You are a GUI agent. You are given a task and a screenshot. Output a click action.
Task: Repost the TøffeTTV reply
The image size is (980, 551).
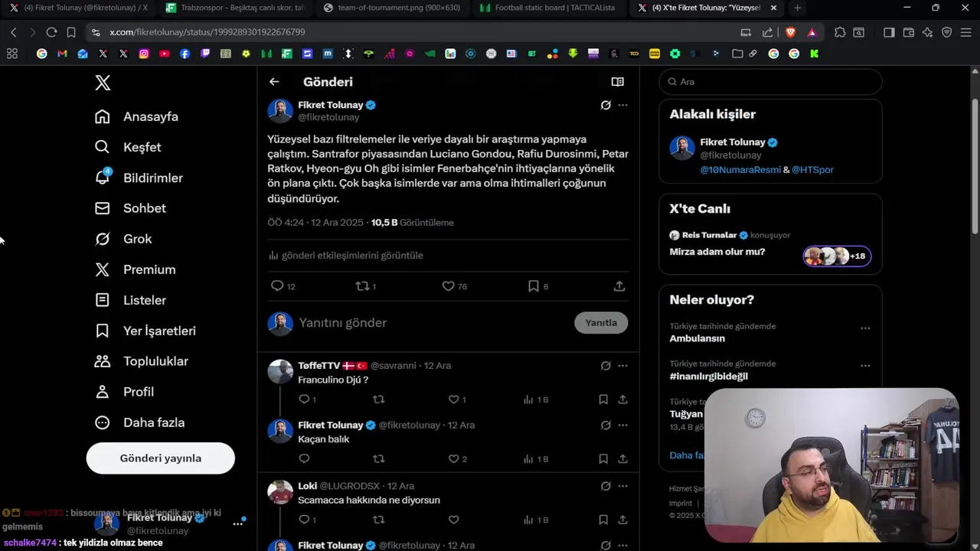click(378, 399)
